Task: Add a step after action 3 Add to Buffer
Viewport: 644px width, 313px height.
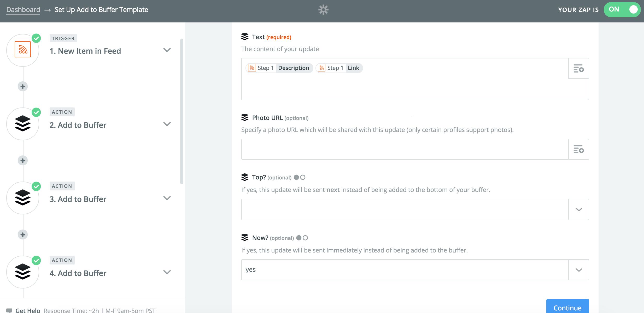Action: [23, 234]
